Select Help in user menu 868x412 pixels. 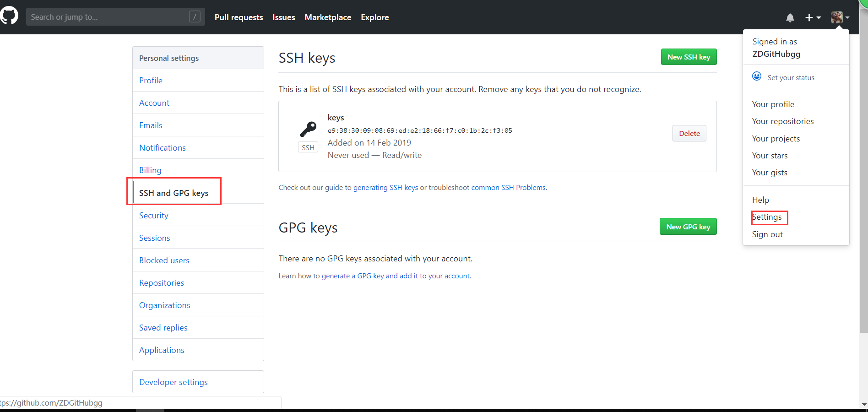(760, 200)
